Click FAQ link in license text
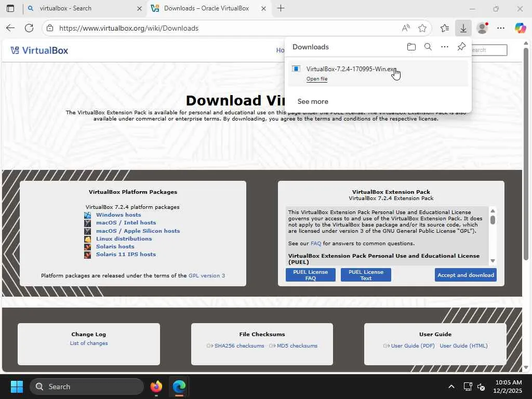This screenshot has width=532, height=399. 316,244
